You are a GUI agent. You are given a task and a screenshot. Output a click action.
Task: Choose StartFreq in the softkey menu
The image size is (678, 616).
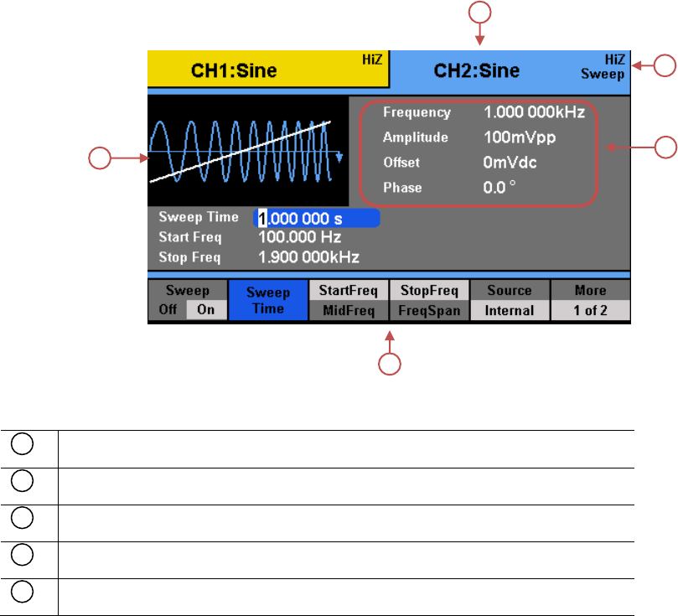pyautogui.click(x=349, y=291)
